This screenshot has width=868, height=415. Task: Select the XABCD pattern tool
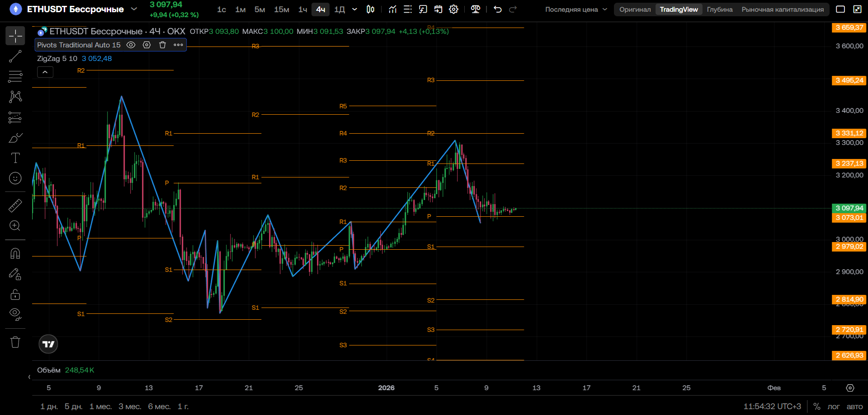coord(15,97)
